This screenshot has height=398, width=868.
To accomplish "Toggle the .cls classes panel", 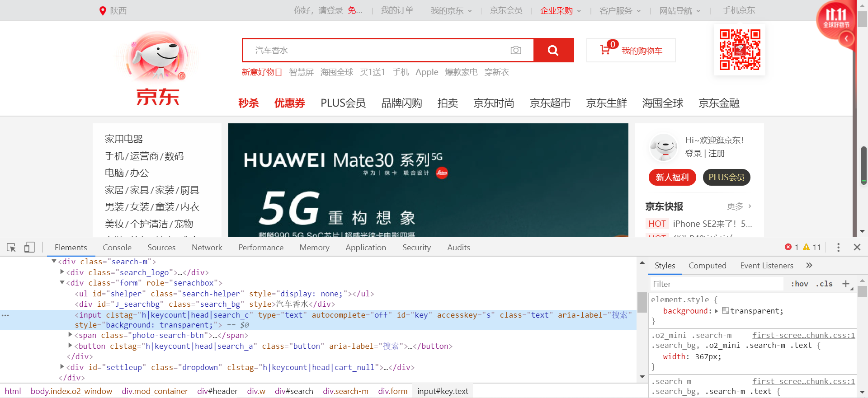I will click(824, 284).
